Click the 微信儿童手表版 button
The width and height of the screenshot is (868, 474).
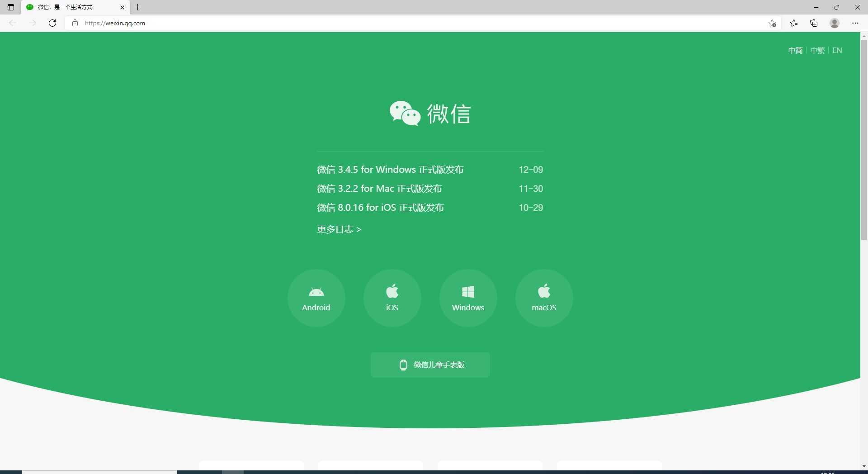tap(430, 365)
